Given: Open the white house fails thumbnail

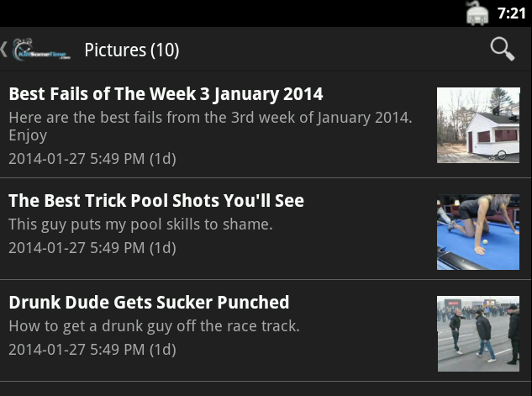Looking at the screenshot, I should point(478,125).
